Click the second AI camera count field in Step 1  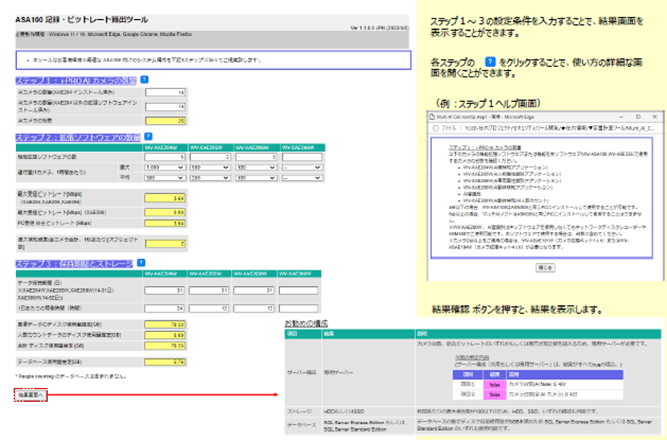click(165, 106)
